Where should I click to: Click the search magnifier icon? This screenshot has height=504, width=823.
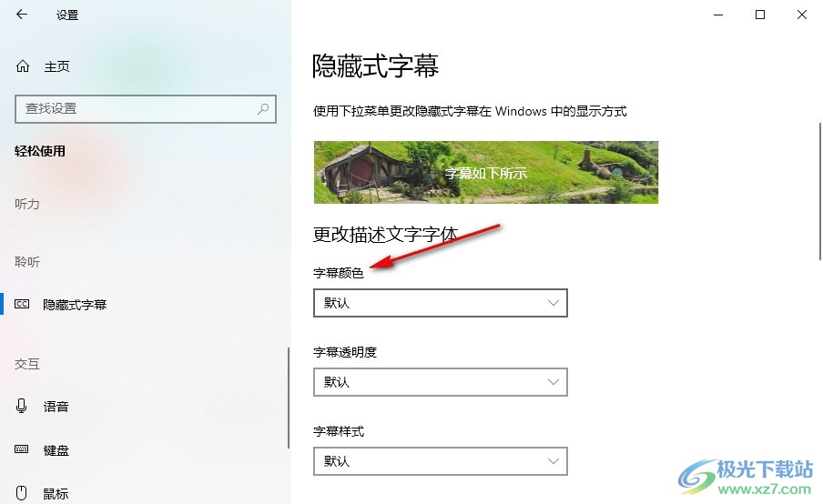[263, 108]
